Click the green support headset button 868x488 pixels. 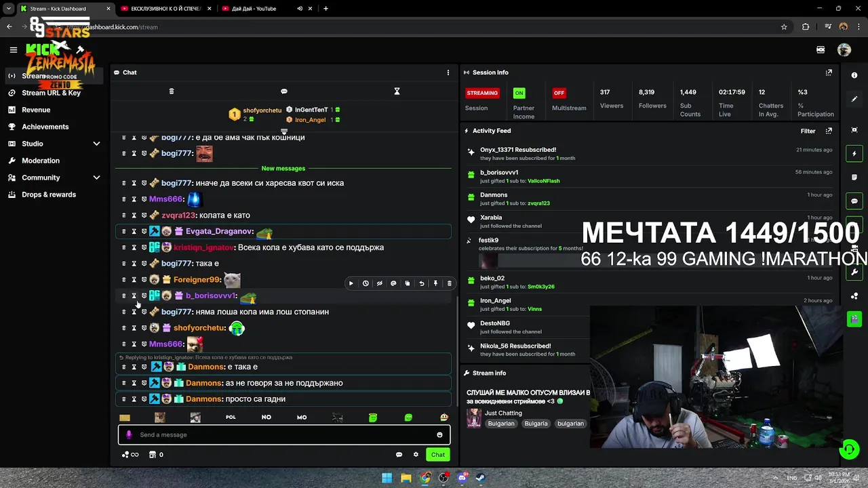pyautogui.click(x=849, y=449)
